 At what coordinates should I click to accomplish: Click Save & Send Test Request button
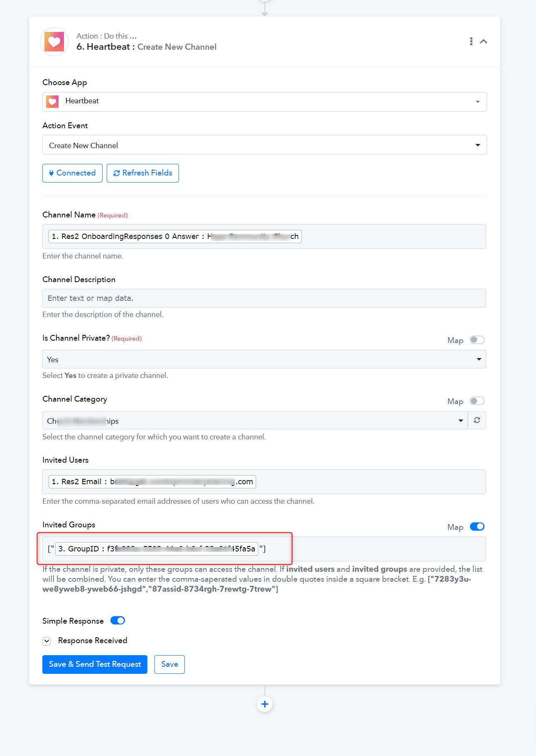click(95, 664)
